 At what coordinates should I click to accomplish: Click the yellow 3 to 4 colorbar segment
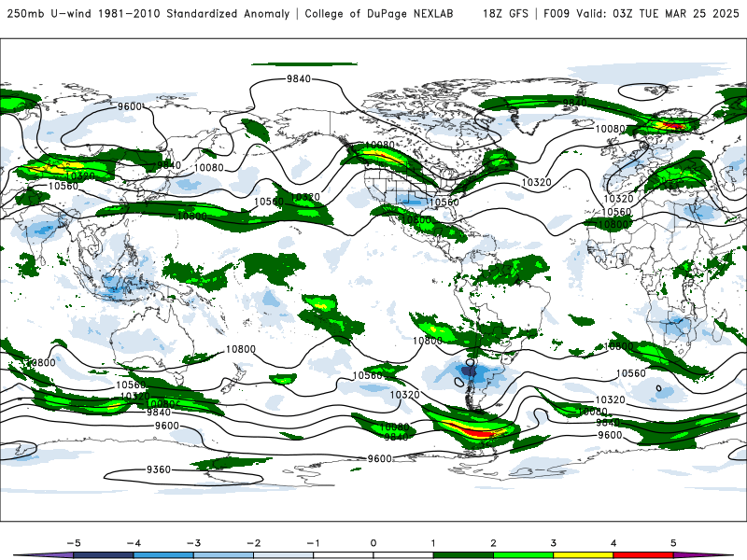(x=583, y=555)
